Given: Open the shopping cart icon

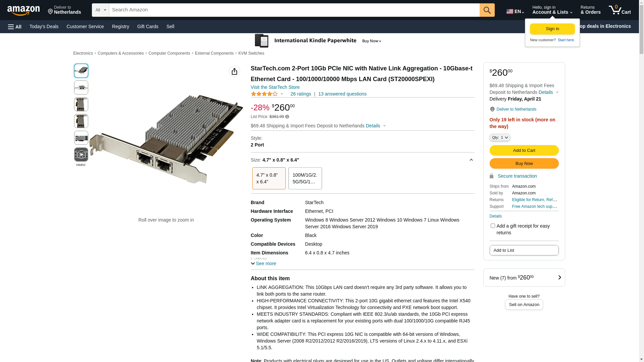Looking at the screenshot, I should [620, 10].
